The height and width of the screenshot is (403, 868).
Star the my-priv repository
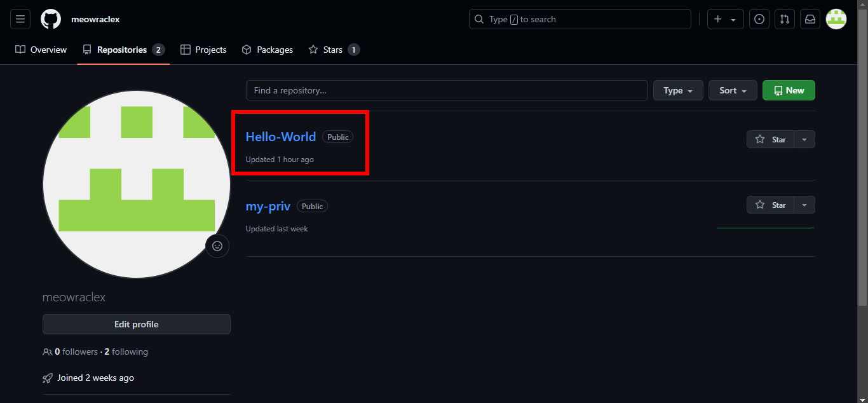pos(770,205)
